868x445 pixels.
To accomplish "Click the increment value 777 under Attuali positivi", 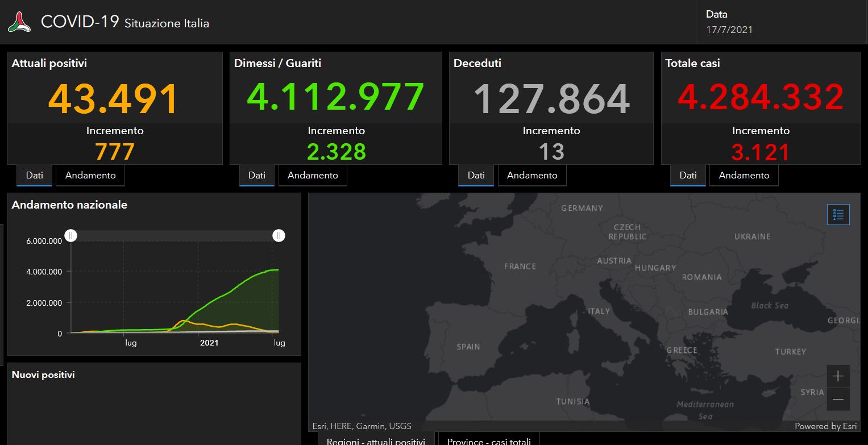I will click(x=115, y=152).
